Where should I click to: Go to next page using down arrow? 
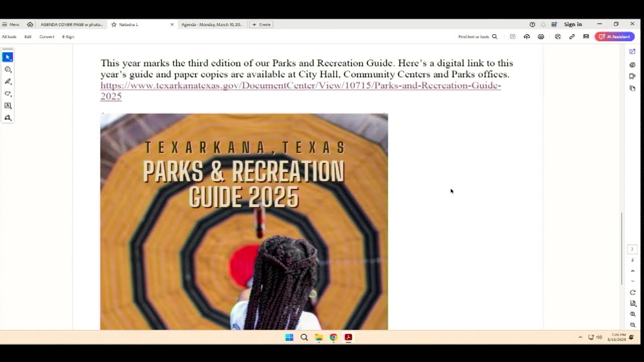pos(632,281)
